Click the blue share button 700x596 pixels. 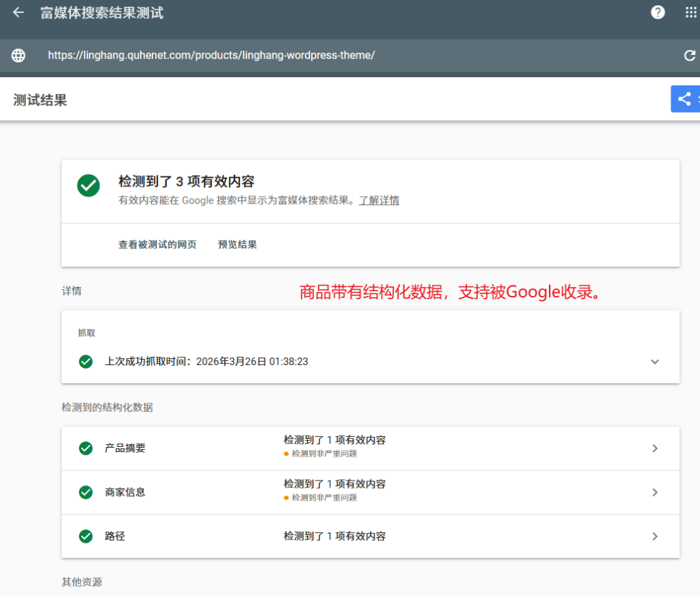(685, 99)
